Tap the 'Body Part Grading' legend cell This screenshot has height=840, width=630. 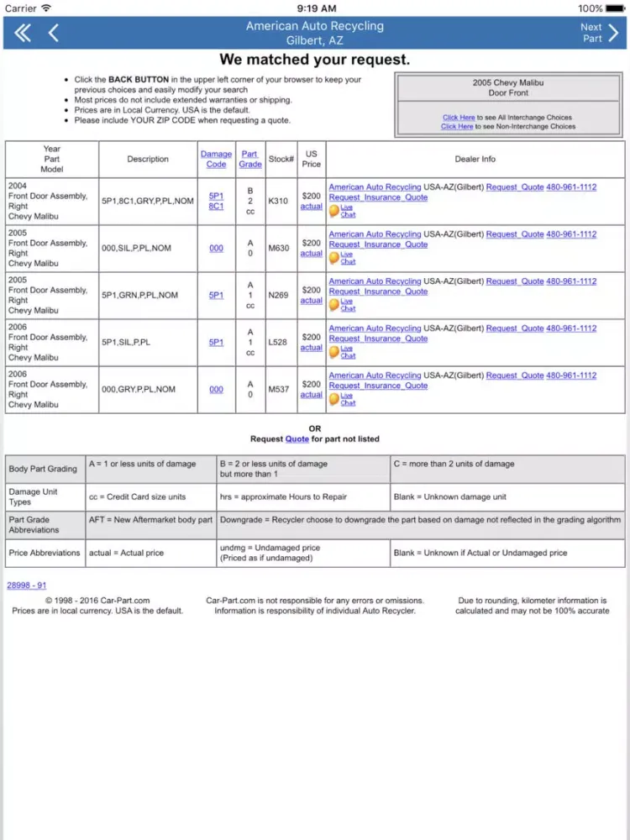(45, 469)
